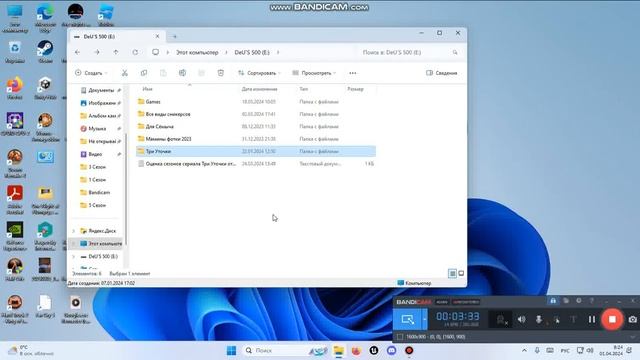This screenshot has height=360, width=640.
Task: Click the Bandicam stop recording button
Action: pyautogui.click(x=612, y=319)
